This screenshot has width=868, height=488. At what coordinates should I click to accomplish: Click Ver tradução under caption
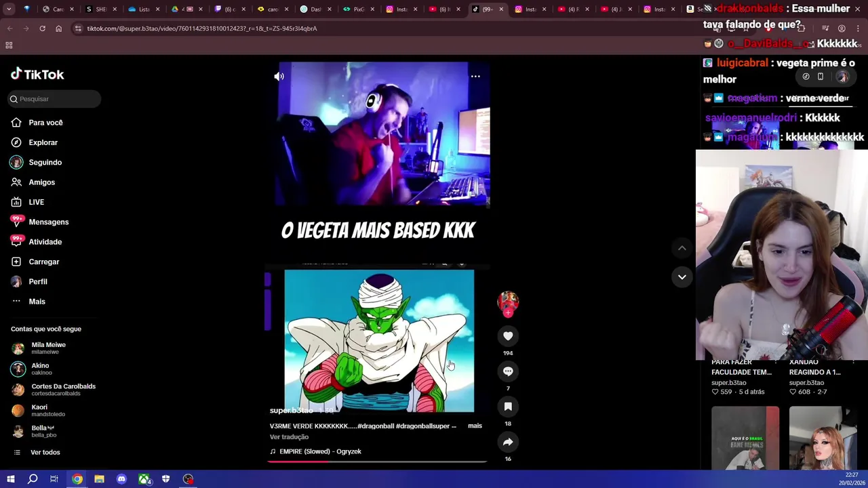tap(289, 437)
